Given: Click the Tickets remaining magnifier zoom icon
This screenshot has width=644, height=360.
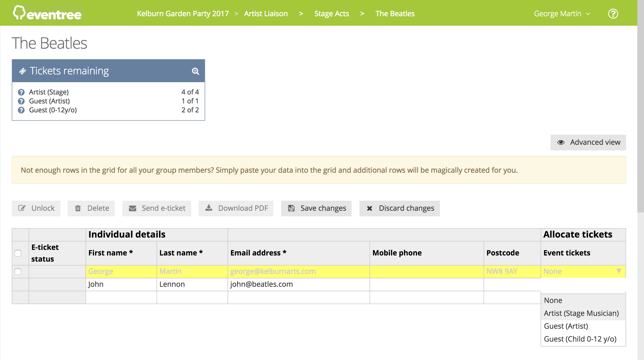Looking at the screenshot, I should click(195, 71).
